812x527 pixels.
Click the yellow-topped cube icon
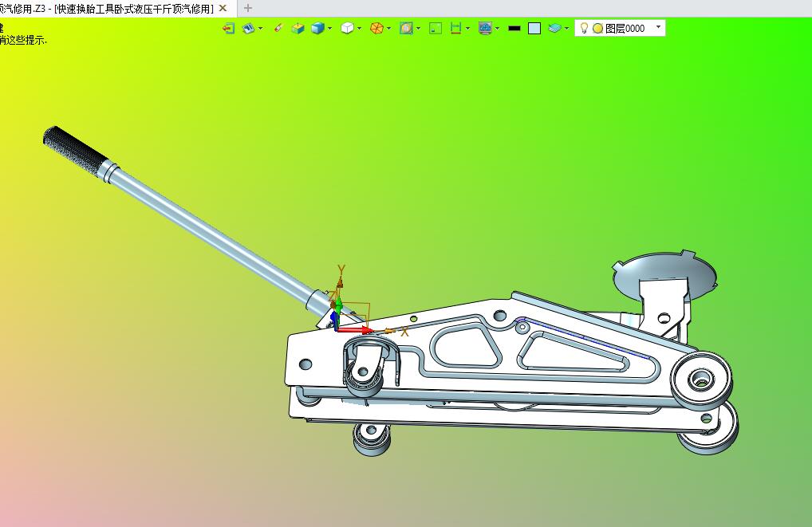(298, 28)
